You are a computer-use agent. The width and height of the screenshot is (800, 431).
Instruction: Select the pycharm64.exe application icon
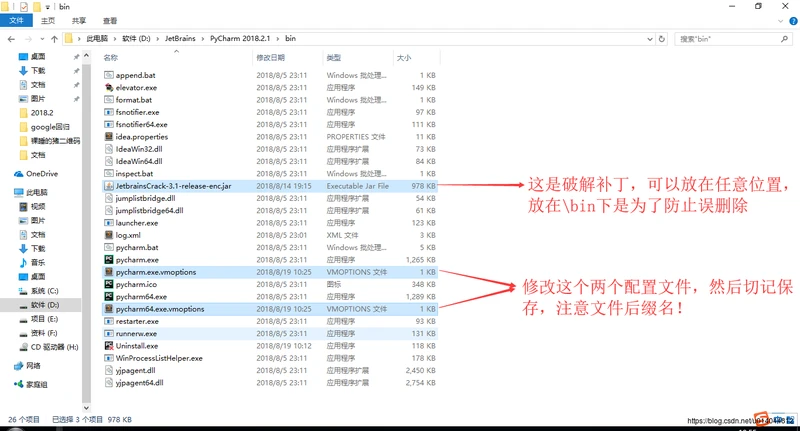point(109,297)
